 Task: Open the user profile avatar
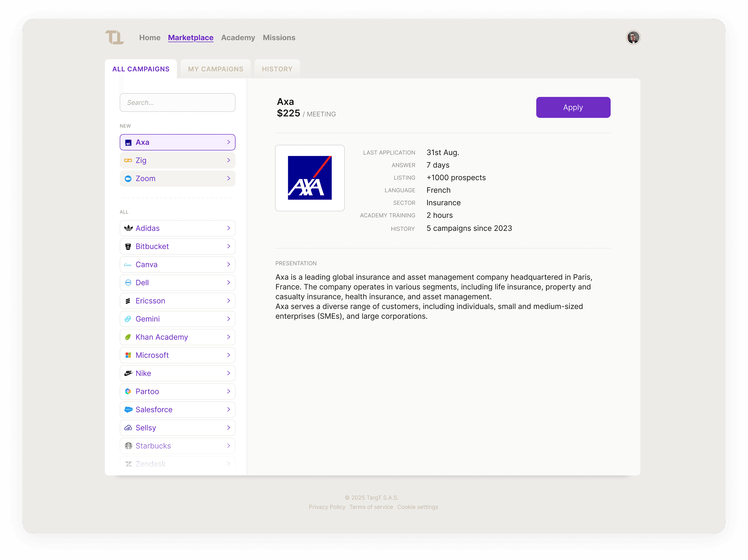pyautogui.click(x=633, y=37)
